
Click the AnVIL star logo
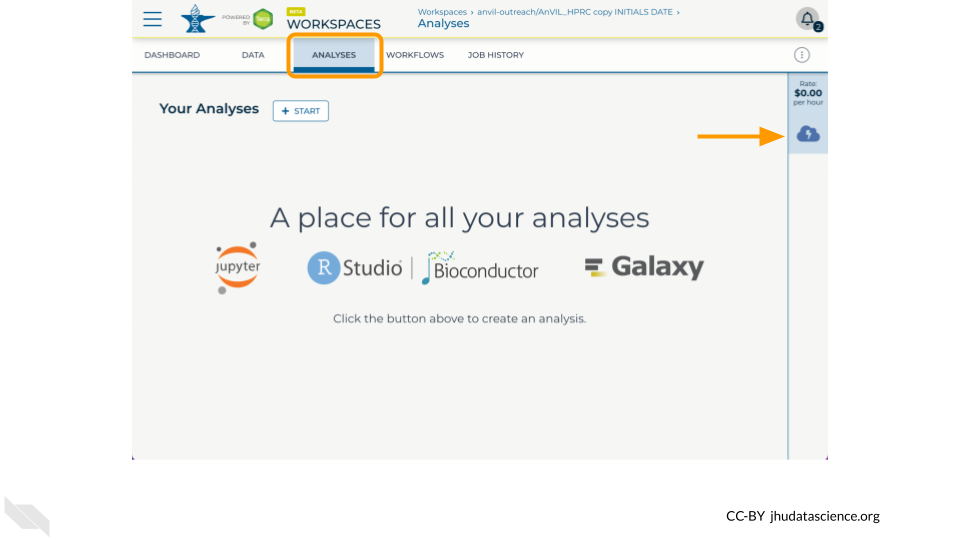(x=197, y=19)
